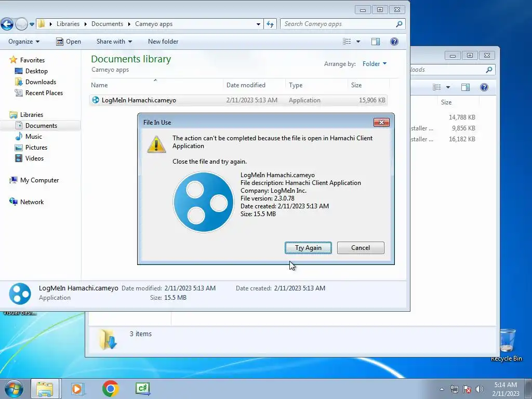
Task: Open the Share with menu
Action: [x=114, y=42]
